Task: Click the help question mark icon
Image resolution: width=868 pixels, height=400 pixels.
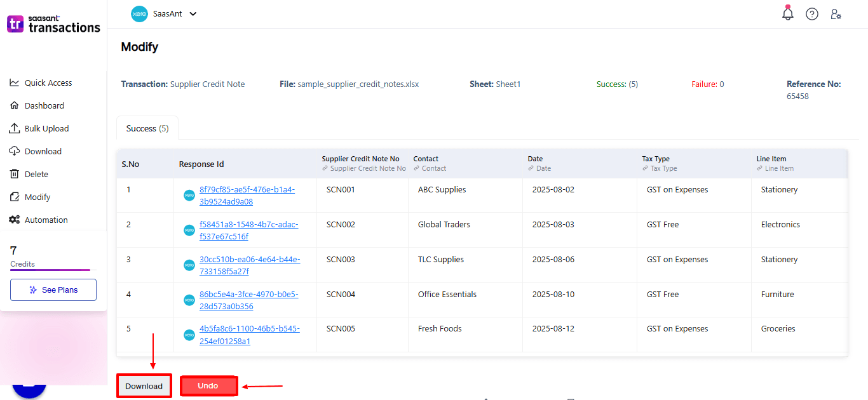Action: coord(811,13)
